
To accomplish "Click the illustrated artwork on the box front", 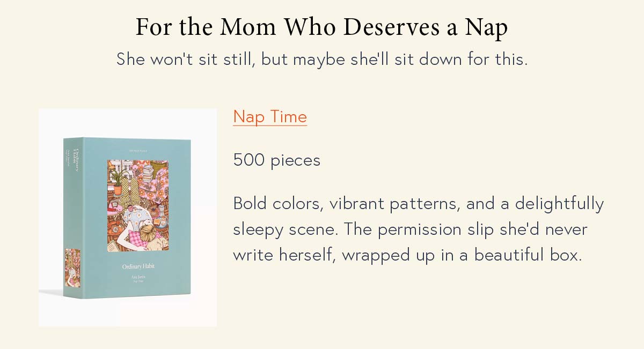I will [x=138, y=205].
